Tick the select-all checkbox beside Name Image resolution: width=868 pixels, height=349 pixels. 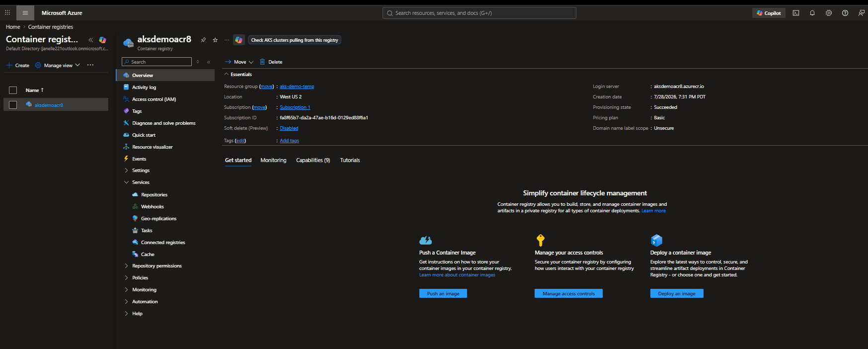[x=13, y=90]
